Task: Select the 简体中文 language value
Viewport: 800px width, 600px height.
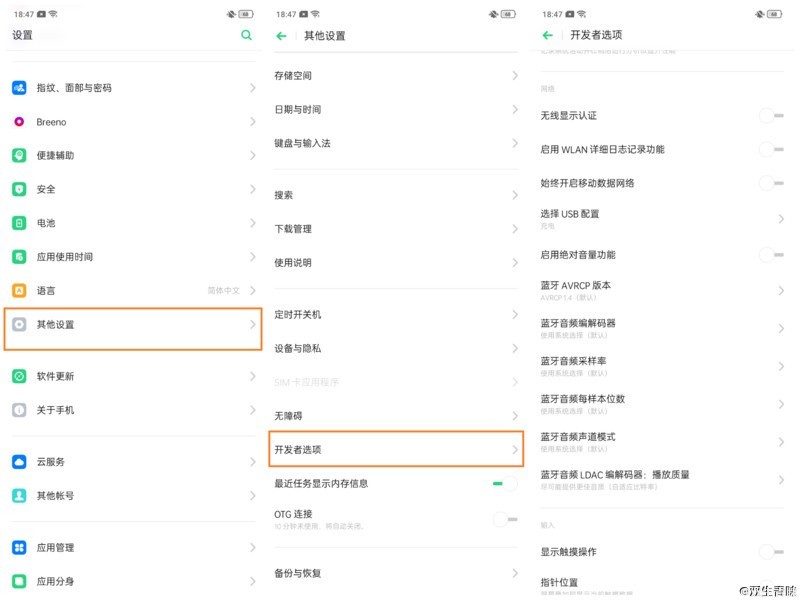Action: (x=223, y=290)
